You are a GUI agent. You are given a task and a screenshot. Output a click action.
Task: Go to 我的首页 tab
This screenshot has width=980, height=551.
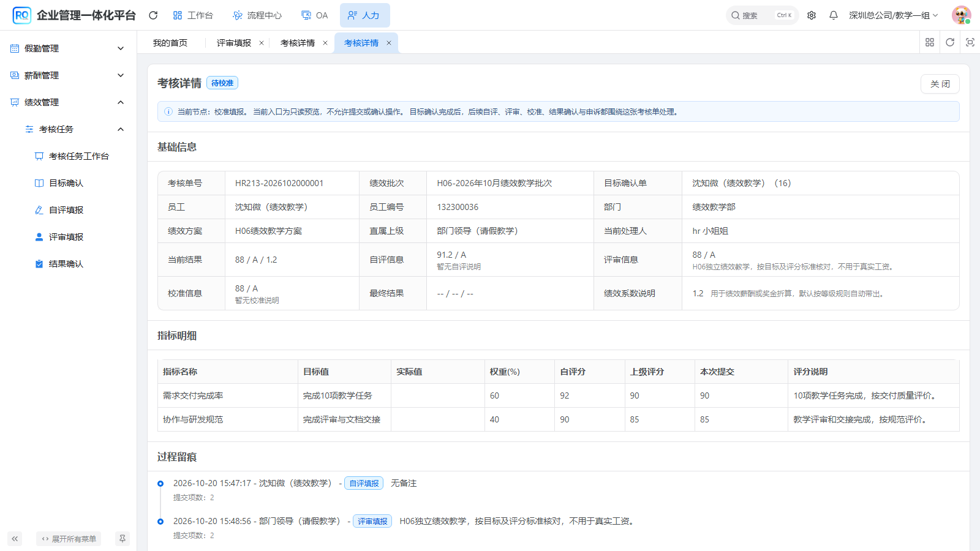(170, 43)
